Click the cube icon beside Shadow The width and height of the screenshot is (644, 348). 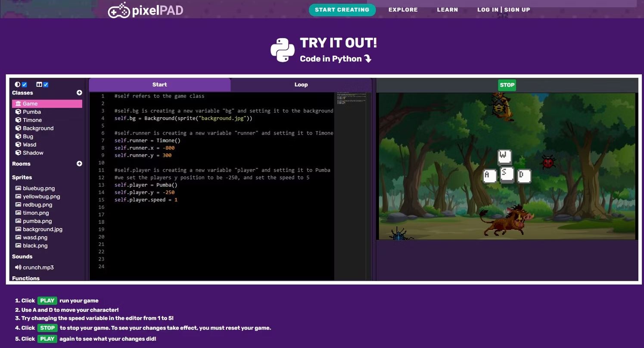(x=18, y=153)
